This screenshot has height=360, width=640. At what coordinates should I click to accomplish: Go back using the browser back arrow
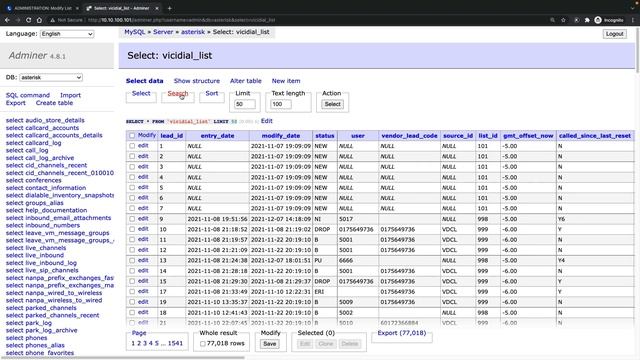point(7,20)
